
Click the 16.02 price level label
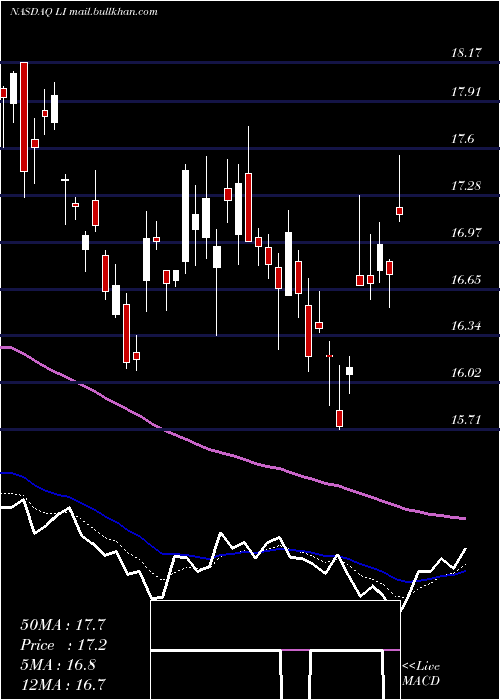(467, 373)
